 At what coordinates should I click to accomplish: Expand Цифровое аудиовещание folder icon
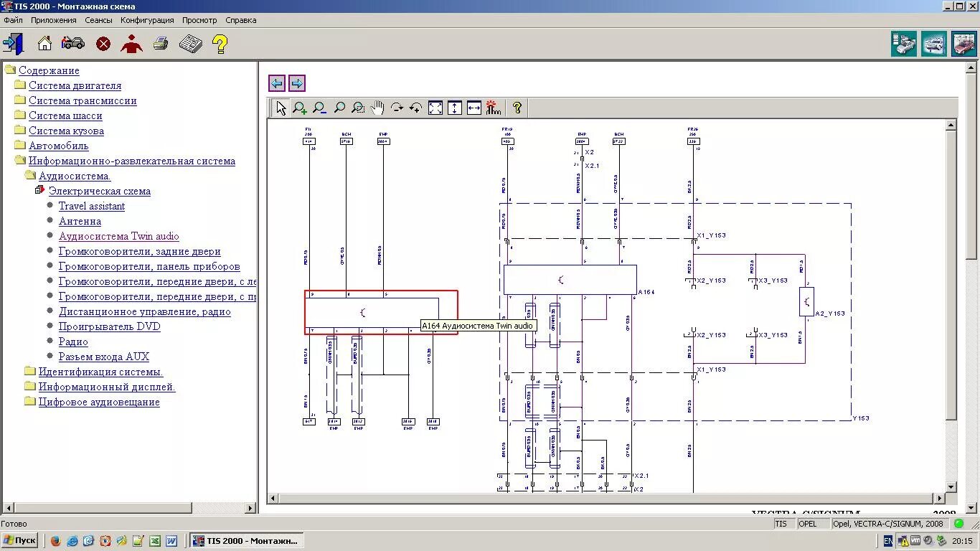[x=30, y=401]
